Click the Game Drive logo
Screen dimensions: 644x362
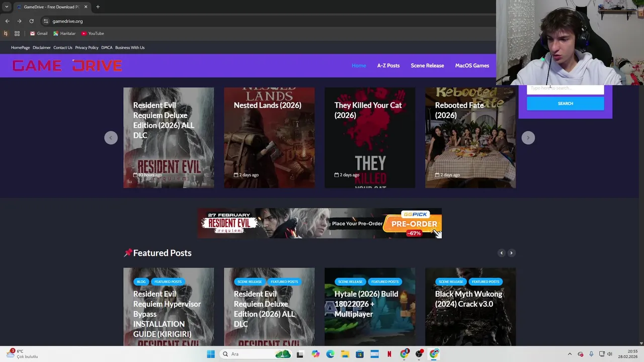(67, 66)
